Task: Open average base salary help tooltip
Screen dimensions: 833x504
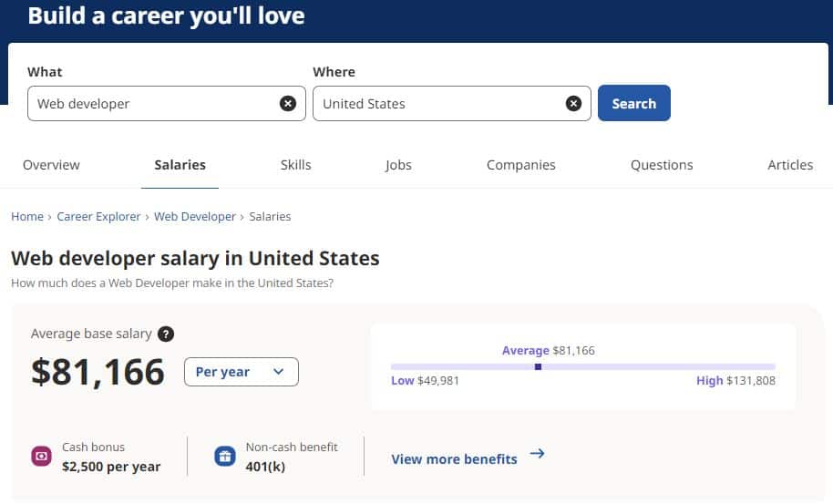Action: pyautogui.click(x=166, y=334)
